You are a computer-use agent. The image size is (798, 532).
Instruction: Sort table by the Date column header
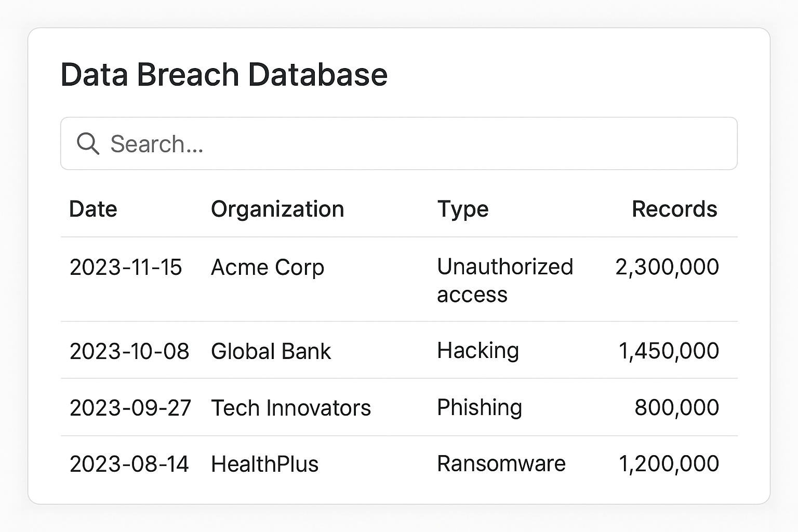pos(93,209)
